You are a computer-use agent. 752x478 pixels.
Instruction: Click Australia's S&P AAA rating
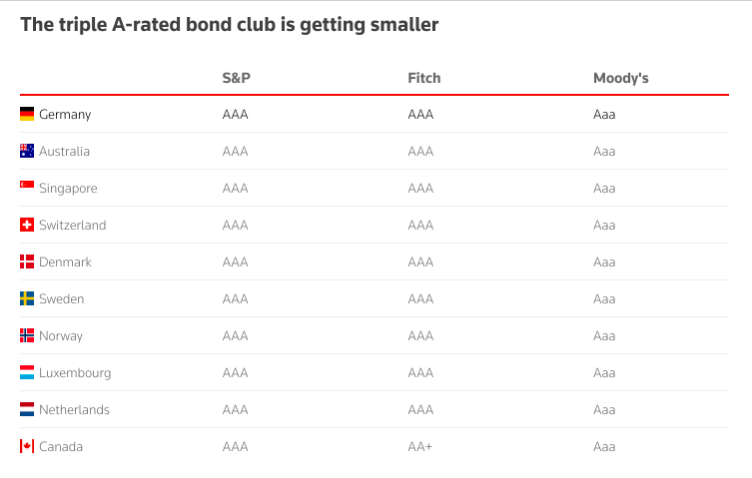coord(235,151)
